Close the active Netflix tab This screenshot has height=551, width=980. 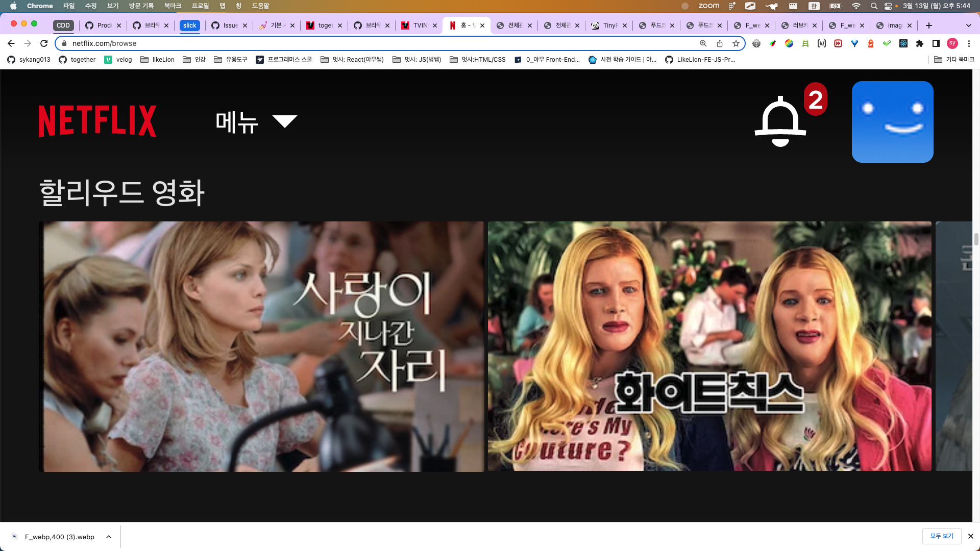(482, 26)
